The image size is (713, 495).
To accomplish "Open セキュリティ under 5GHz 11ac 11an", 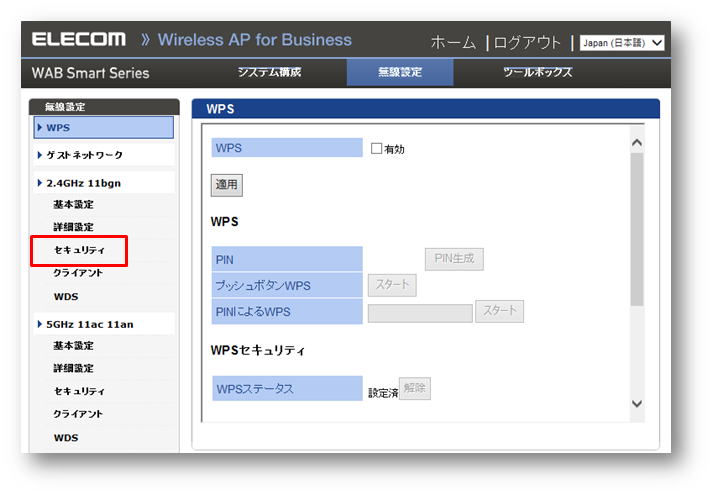I will (x=79, y=391).
